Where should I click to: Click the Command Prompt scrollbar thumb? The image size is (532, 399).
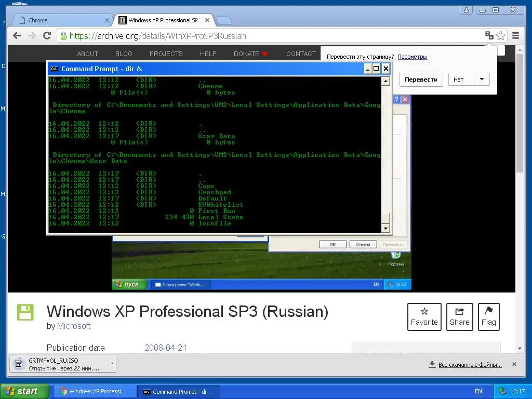(385, 218)
